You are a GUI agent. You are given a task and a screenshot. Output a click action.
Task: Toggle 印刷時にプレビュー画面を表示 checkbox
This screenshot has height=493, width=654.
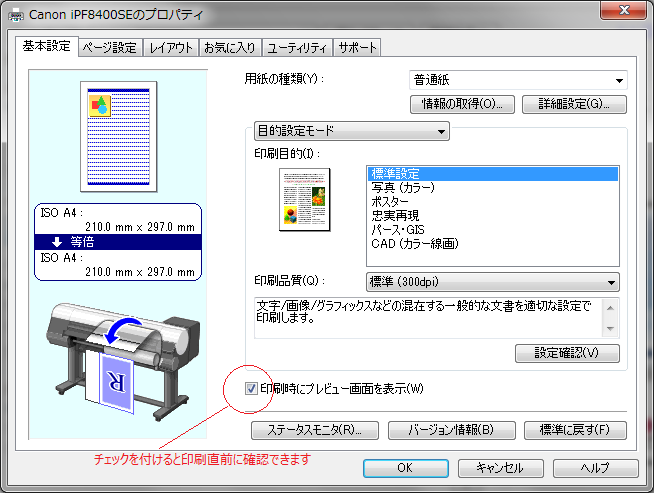(251, 389)
